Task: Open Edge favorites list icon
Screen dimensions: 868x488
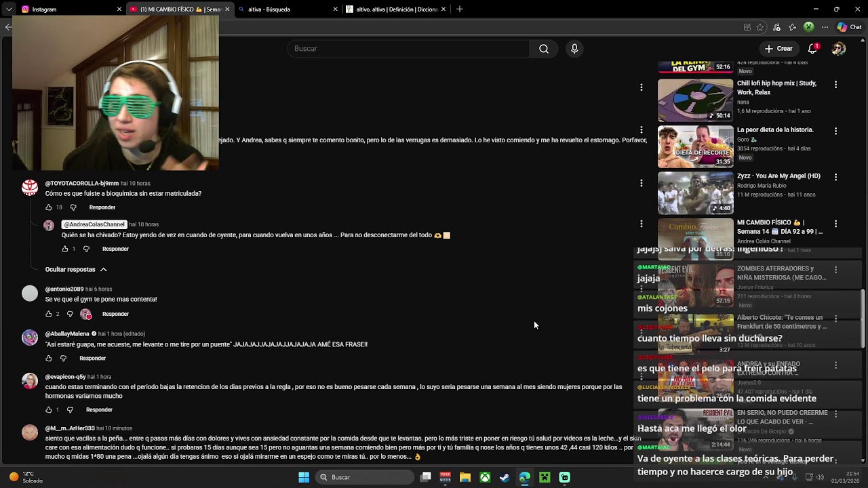Action: click(792, 27)
